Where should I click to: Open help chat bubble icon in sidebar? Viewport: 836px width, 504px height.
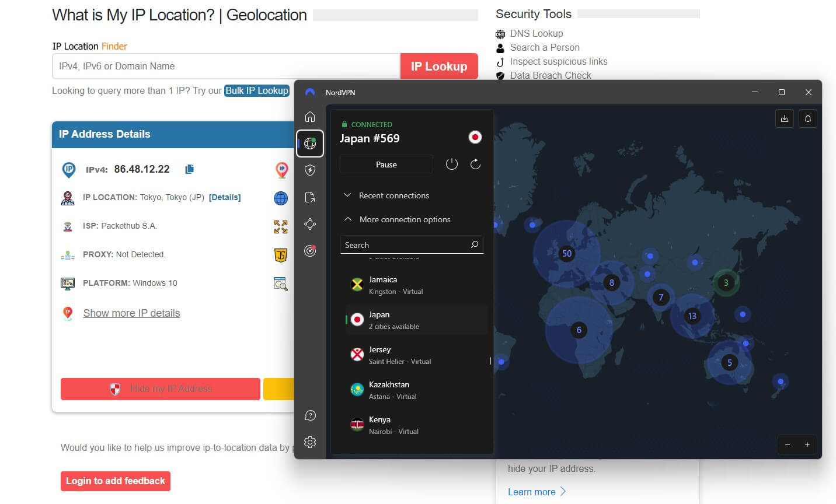310,415
